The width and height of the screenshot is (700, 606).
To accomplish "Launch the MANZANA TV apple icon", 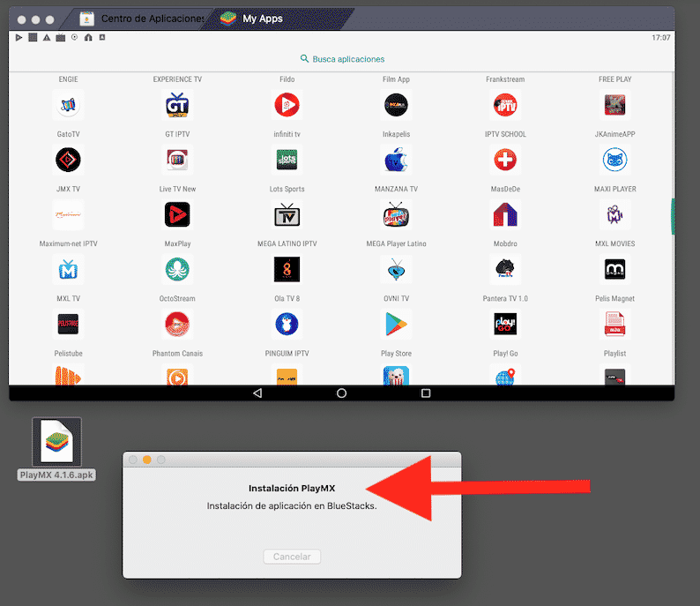I will click(x=396, y=160).
